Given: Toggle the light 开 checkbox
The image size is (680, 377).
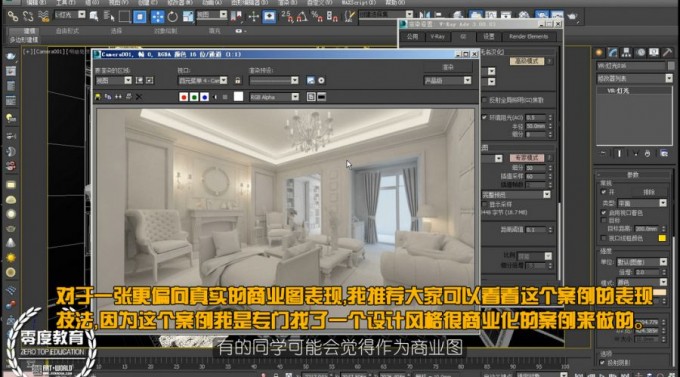Looking at the screenshot, I should [603, 192].
